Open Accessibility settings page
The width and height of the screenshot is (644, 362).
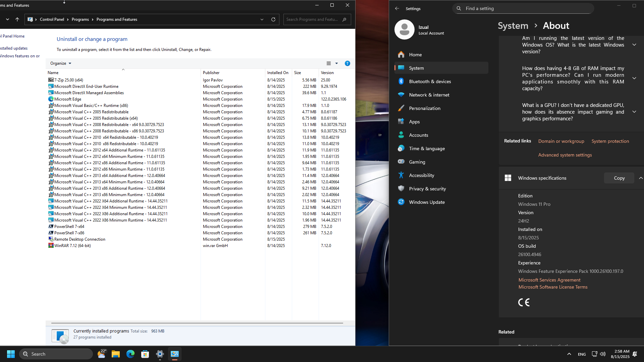[441, 175]
